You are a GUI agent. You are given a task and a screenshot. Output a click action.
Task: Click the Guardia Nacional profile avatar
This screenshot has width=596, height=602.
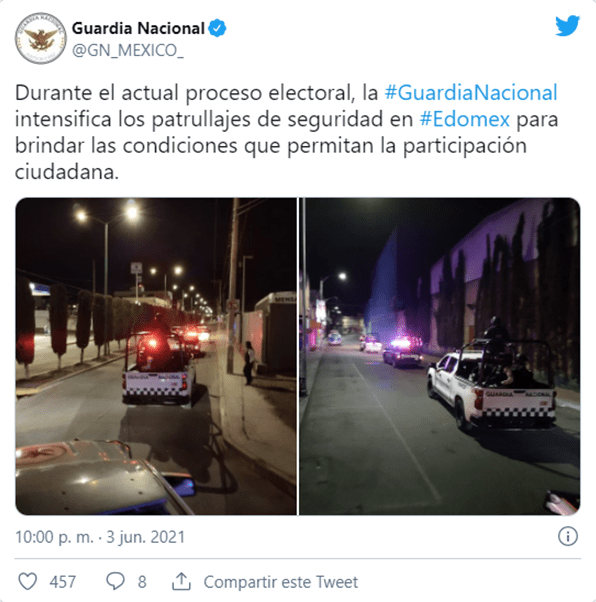pos(40,38)
